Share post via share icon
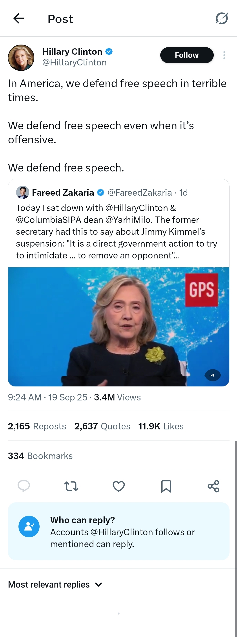The image size is (237, 644). [x=213, y=486]
